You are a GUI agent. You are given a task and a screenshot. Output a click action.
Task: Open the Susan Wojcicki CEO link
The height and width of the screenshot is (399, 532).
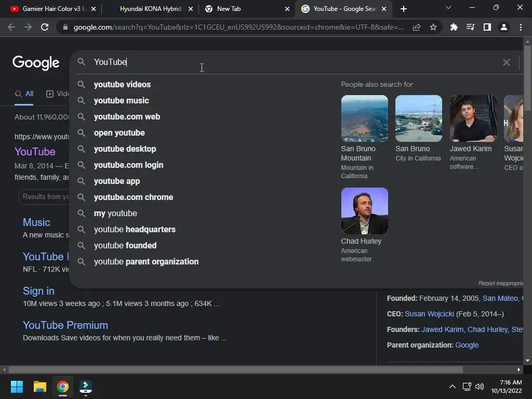coord(429,314)
